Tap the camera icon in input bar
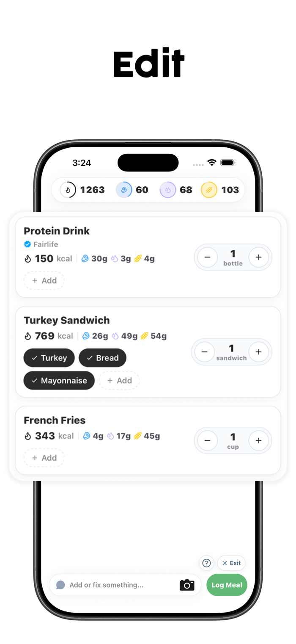 tap(187, 585)
